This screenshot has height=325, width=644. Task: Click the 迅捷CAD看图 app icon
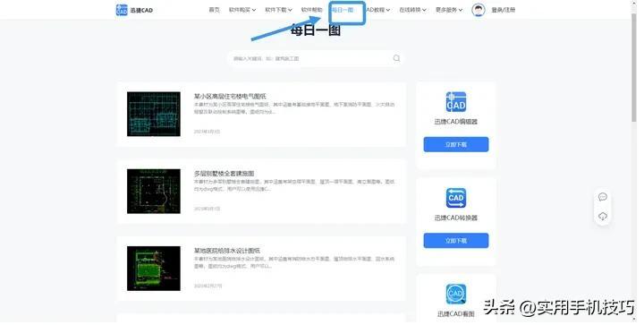point(456,295)
